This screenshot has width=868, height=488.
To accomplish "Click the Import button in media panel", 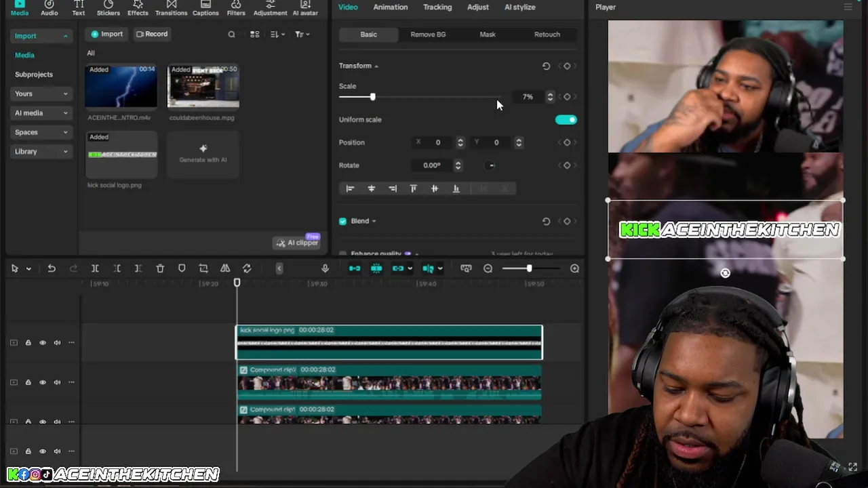I will tap(107, 34).
